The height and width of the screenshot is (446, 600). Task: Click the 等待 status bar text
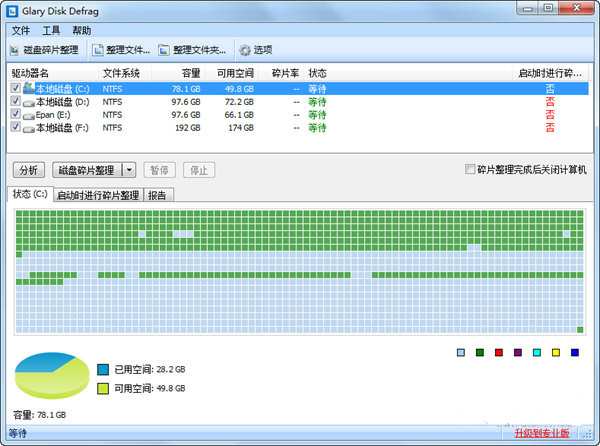(x=18, y=433)
